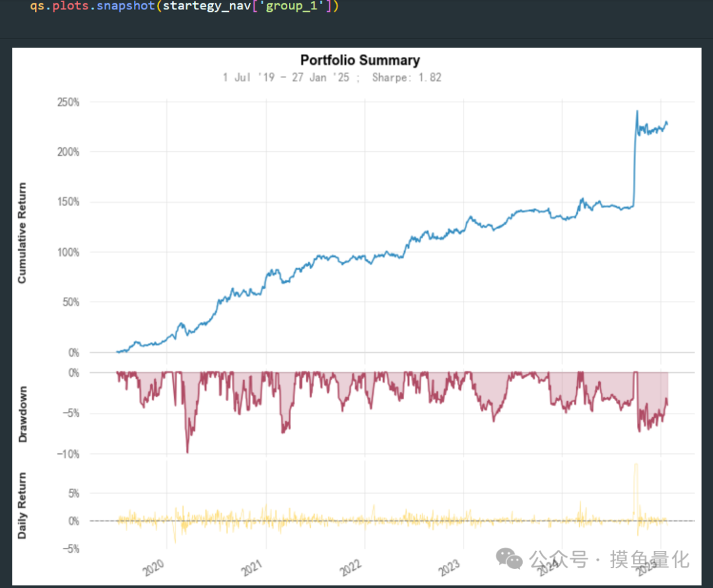Click the -10% tick on the drawdown axis

pos(67,454)
